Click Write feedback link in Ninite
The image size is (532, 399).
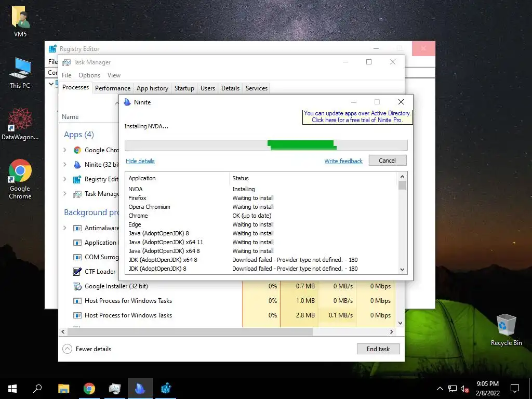(343, 161)
